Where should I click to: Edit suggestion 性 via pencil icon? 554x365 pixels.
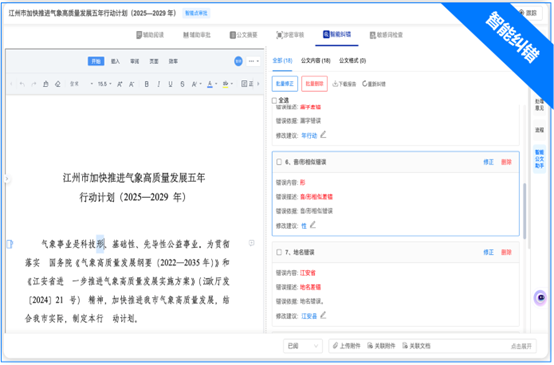(x=313, y=225)
